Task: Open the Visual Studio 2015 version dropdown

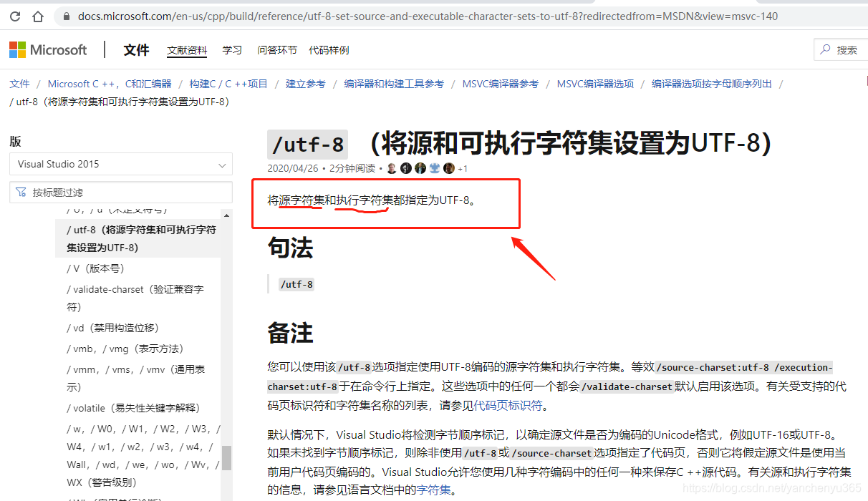Action: tap(120, 164)
